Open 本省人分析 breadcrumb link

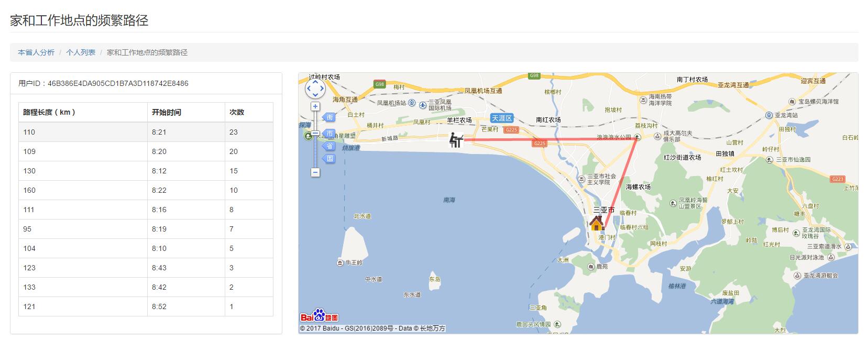(x=36, y=52)
